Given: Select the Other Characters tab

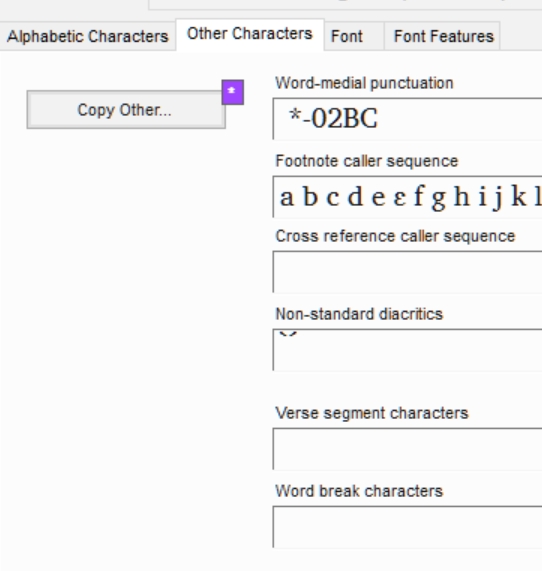Looking at the screenshot, I should (x=250, y=34).
